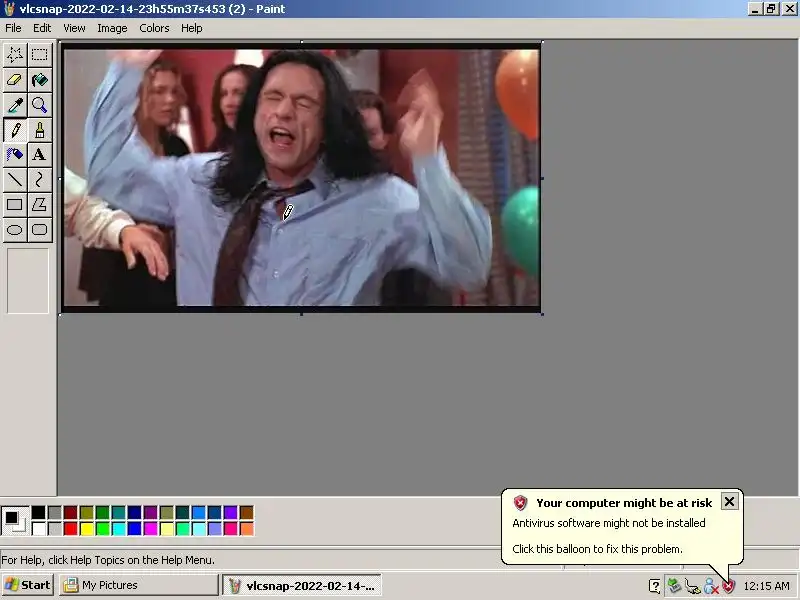
Task: Select the Free-Form Select tool
Action: [x=15, y=55]
